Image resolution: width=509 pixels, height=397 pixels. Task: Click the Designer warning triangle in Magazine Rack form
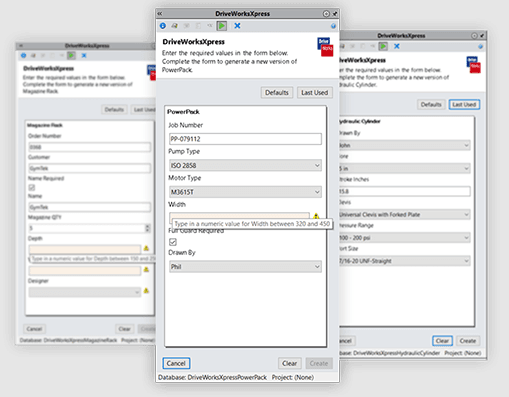point(146,291)
